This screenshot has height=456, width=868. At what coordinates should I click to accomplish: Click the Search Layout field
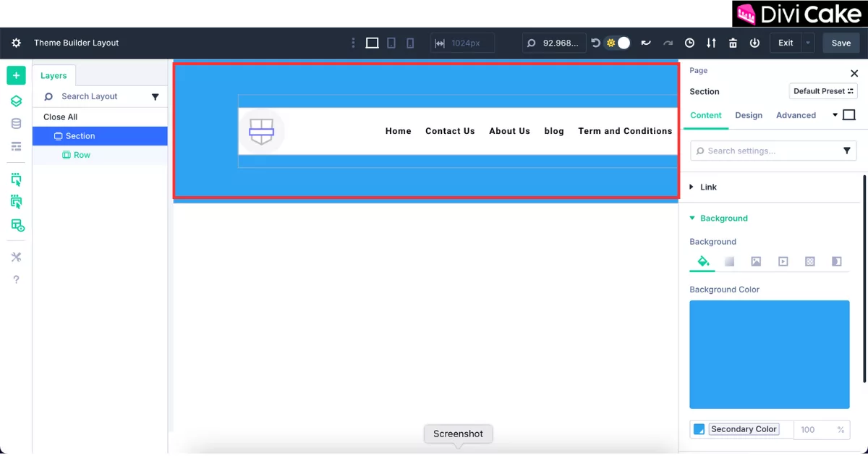[89, 96]
